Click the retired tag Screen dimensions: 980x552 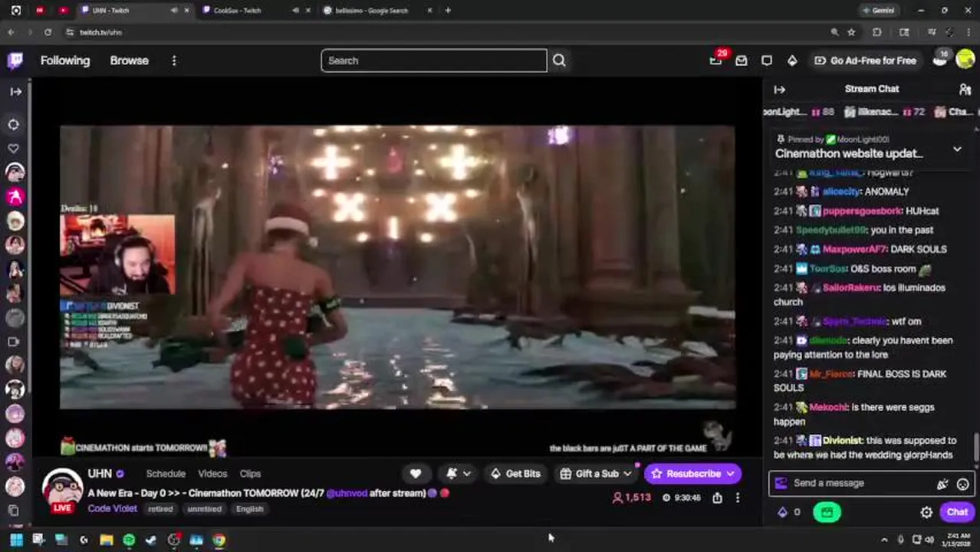(x=160, y=509)
